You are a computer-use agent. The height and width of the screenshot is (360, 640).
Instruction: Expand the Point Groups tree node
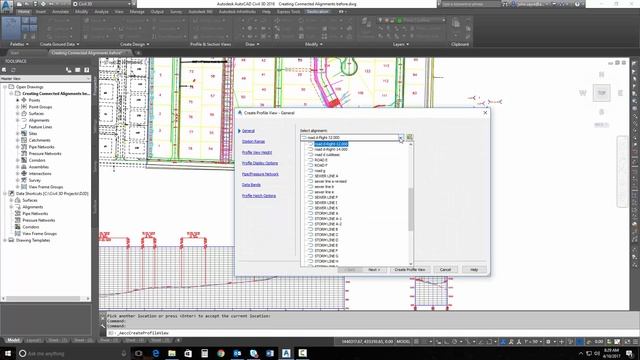pos(18,107)
